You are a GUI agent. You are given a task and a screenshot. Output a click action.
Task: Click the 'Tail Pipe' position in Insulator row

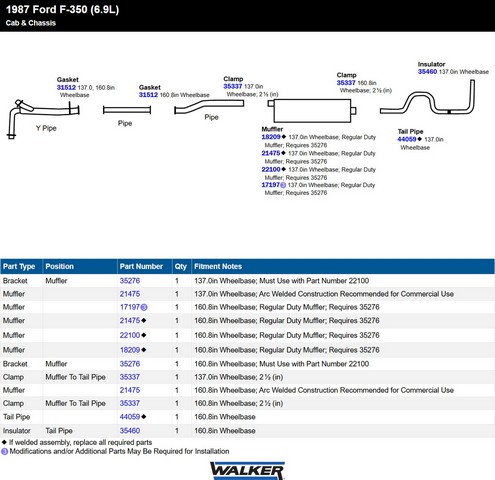[x=59, y=431]
